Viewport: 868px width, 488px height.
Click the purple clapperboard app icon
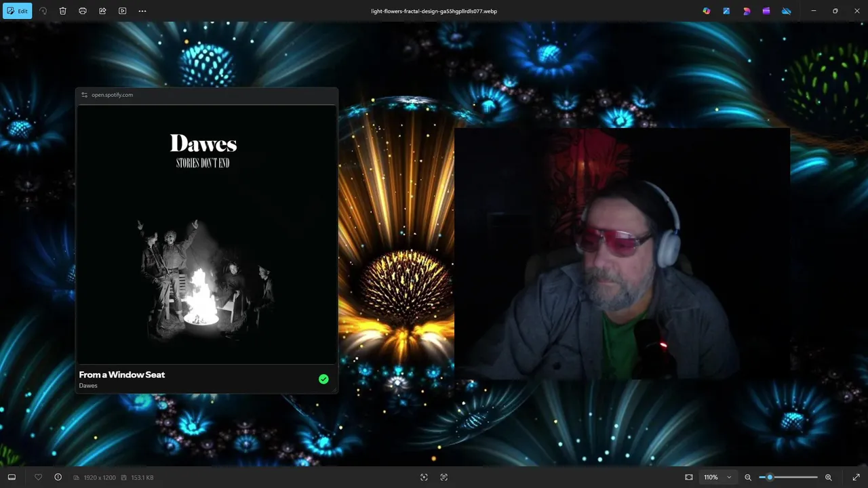766,11
